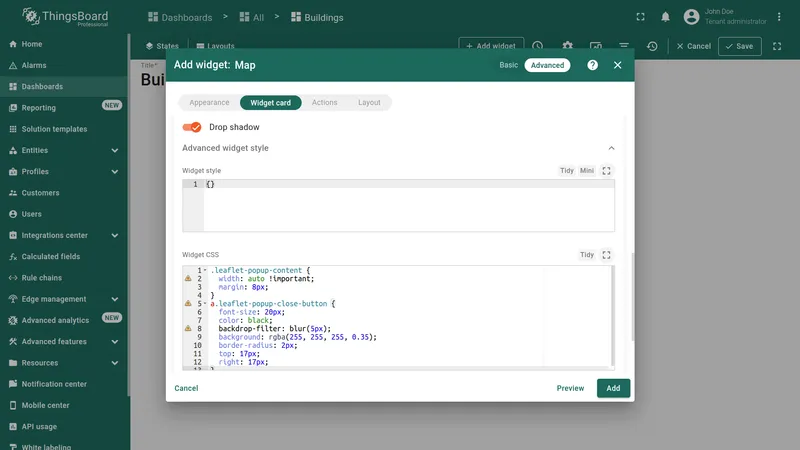Expand Profiles sidebar group
Screen dimensions: 800x450
coord(115,172)
